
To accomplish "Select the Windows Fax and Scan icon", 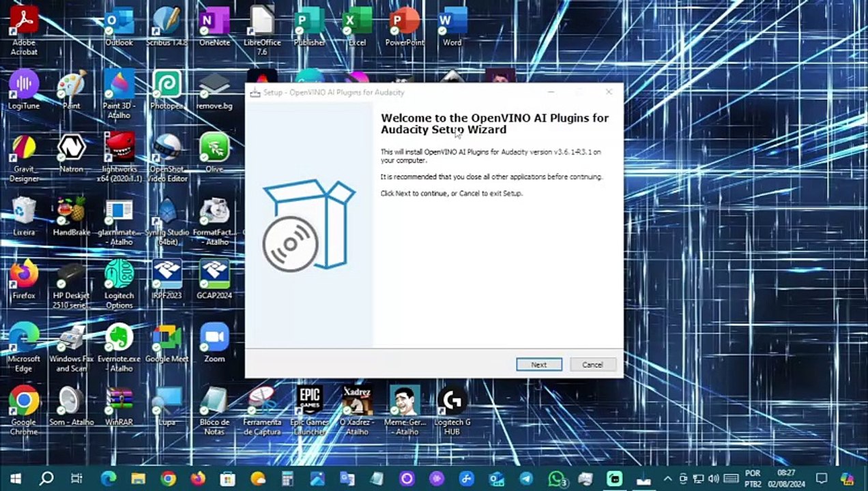I will [x=71, y=348].
